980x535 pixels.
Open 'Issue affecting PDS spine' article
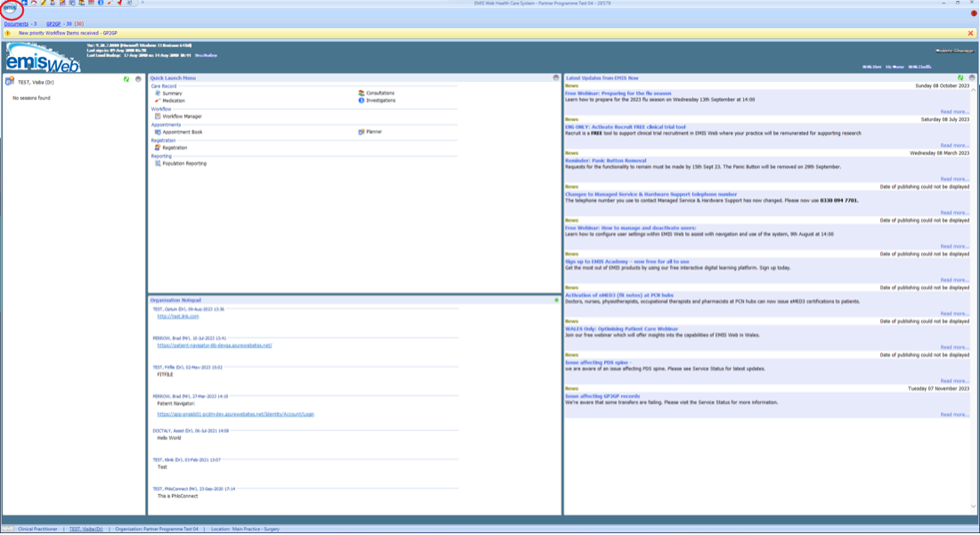(x=598, y=362)
